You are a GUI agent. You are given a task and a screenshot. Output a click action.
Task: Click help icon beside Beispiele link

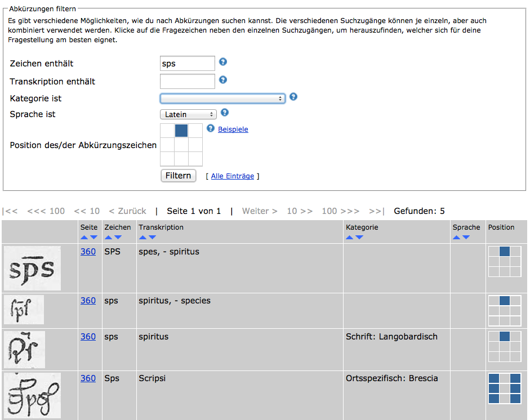tap(211, 128)
